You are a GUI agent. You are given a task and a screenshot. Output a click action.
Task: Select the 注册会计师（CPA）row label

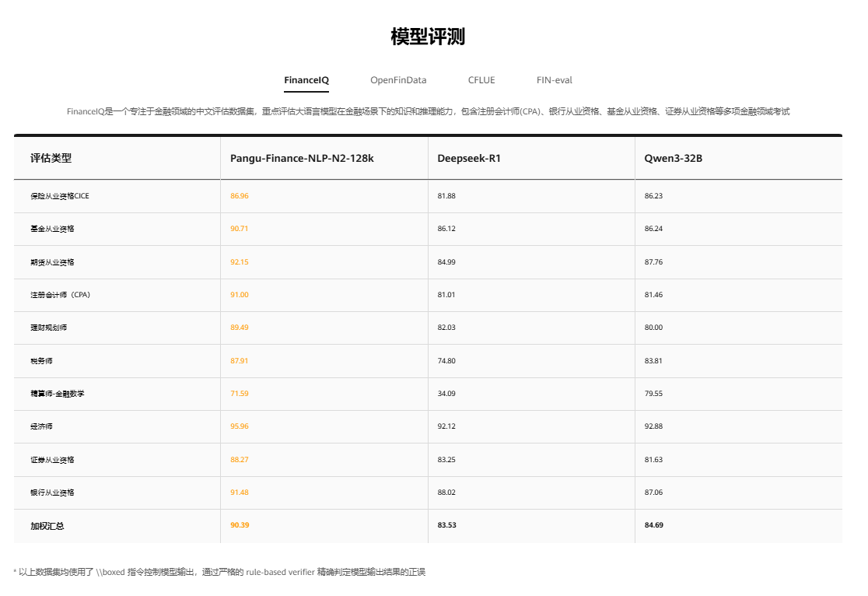[61, 295]
